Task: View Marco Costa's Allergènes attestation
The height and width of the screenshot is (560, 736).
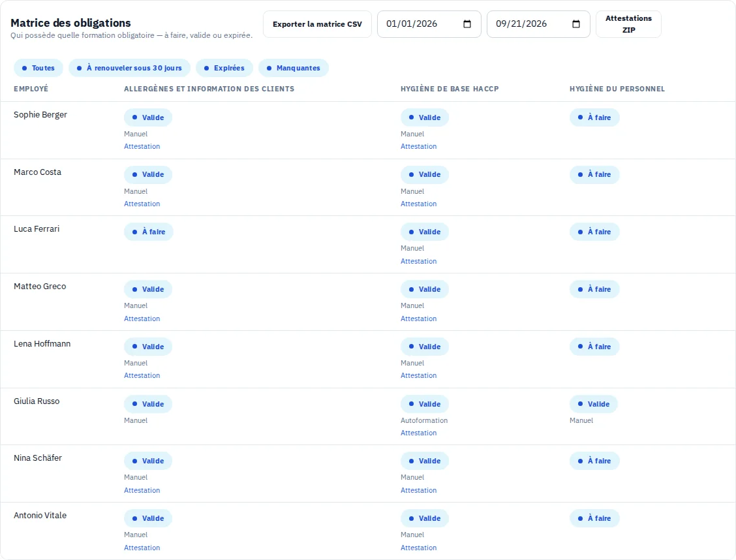Action: [142, 204]
